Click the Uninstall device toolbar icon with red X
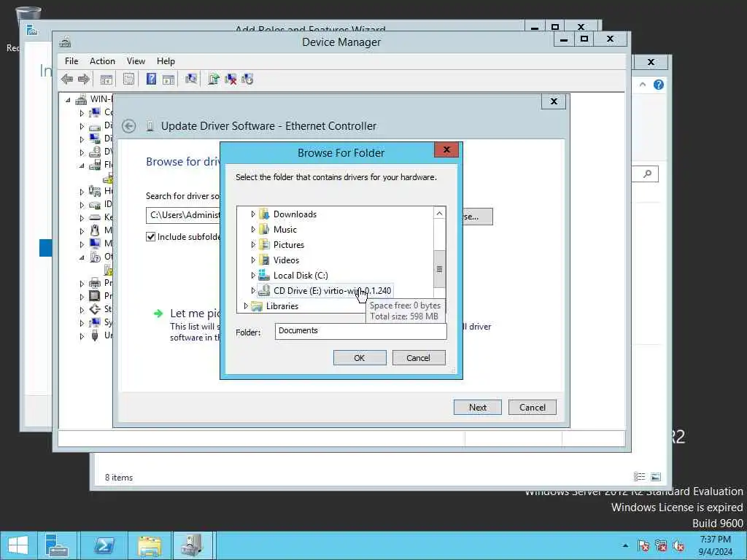The width and height of the screenshot is (747, 560). point(231,79)
